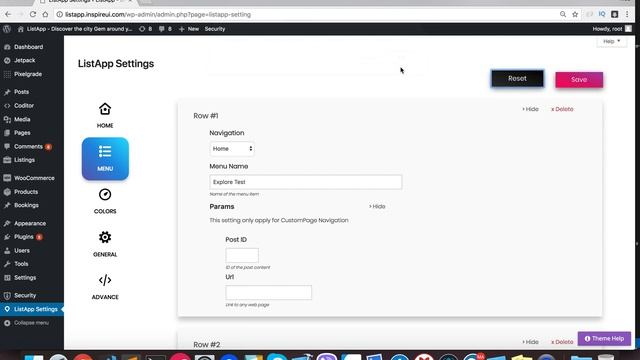Open updates indicator in admin bar
The width and height of the screenshot is (640, 360).
click(x=145, y=29)
